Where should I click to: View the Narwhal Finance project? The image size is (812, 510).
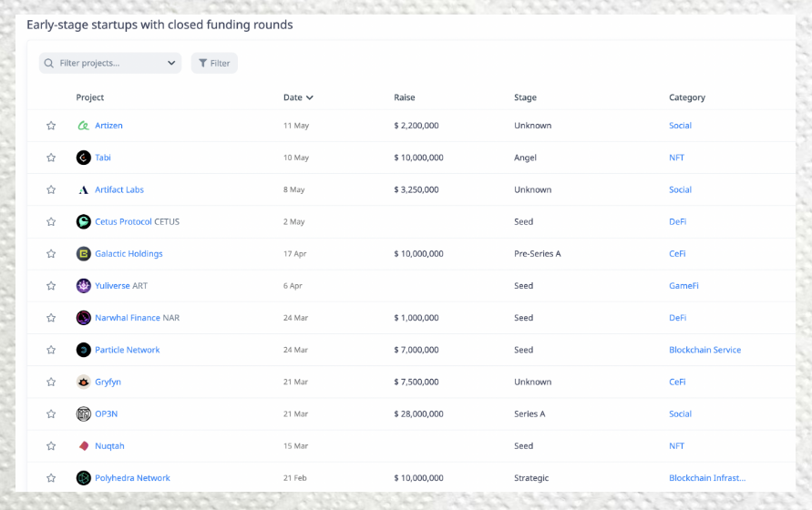pyautogui.click(x=128, y=318)
